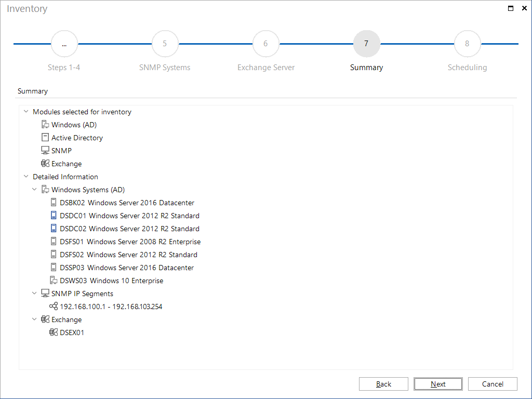Image resolution: width=532 pixels, height=399 pixels.
Task: Jump to step 6 Exchange Server
Action: [265, 44]
